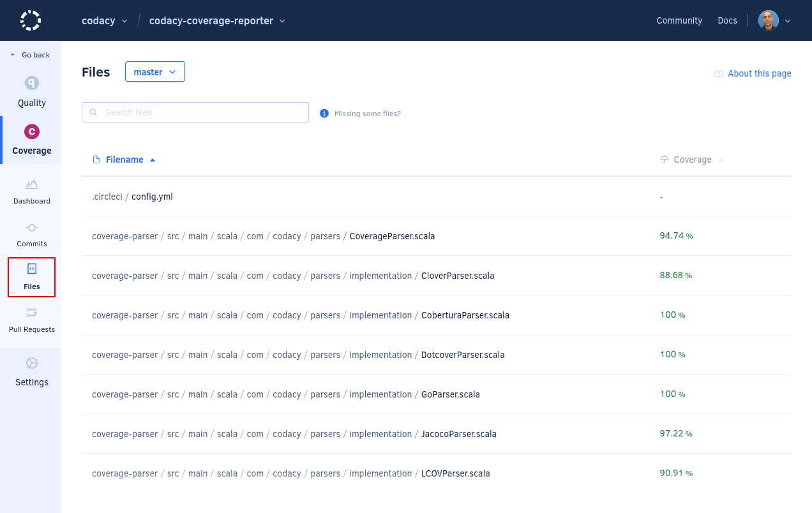Image resolution: width=812 pixels, height=513 pixels.
Task: Open the Files sidebar icon
Action: coord(32,269)
